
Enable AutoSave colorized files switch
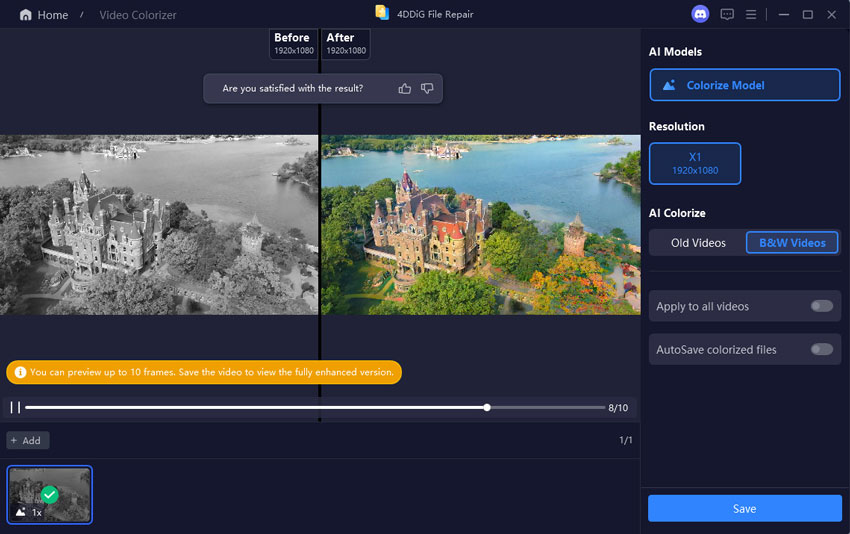point(821,349)
